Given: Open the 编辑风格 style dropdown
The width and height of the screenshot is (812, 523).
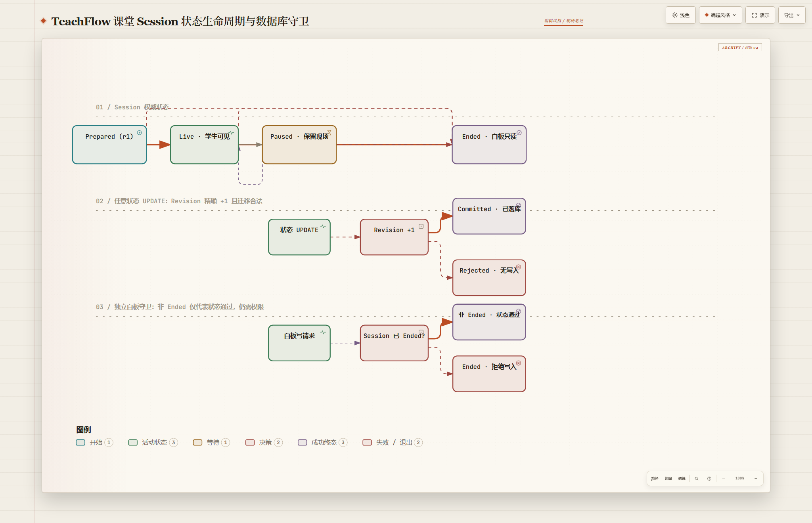Looking at the screenshot, I should (720, 15).
